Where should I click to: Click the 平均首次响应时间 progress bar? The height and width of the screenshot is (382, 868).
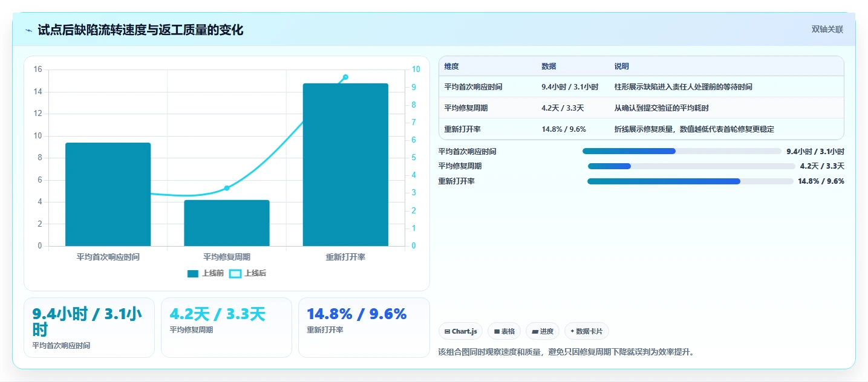tap(682, 151)
